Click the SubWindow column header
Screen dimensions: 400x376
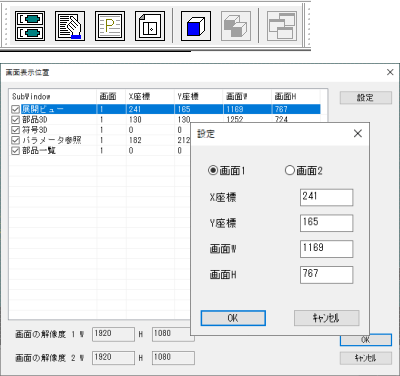[53, 96]
